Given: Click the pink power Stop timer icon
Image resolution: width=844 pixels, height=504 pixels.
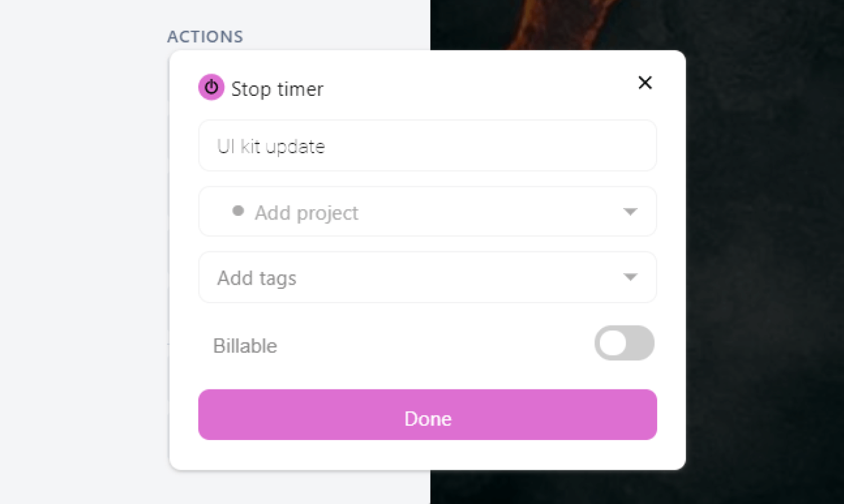Looking at the screenshot, I should [211, 87].
